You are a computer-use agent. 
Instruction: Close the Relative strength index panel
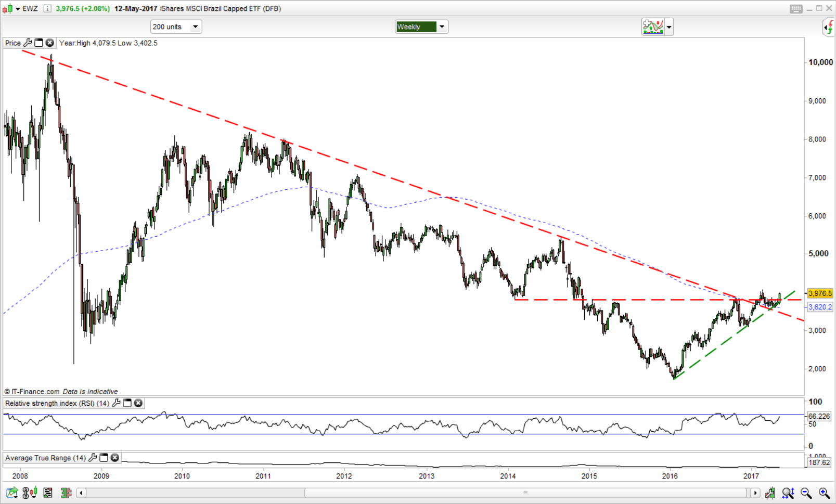(x=138, y=403)
